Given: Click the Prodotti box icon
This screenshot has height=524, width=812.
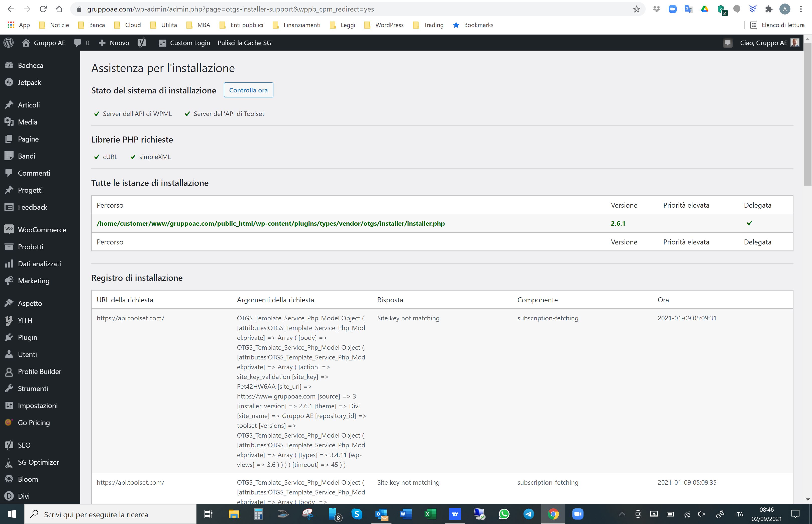Looking at the screenshot, I should coord(9,246).
